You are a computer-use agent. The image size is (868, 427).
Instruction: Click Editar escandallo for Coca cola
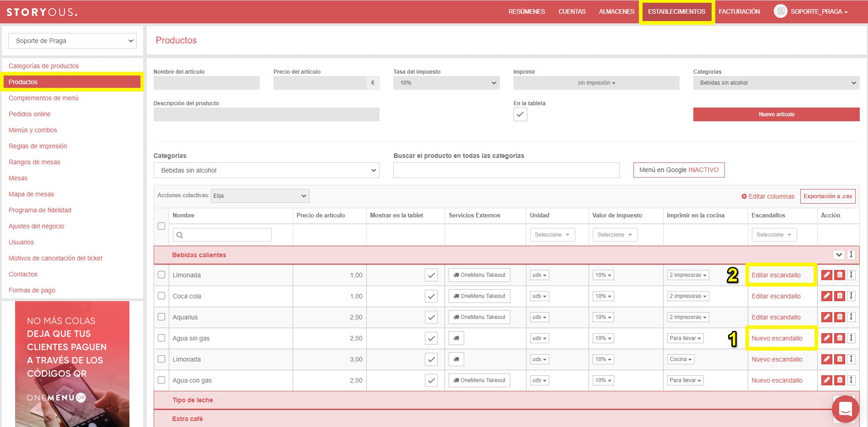pyautogui.click(x=776, y=296)
